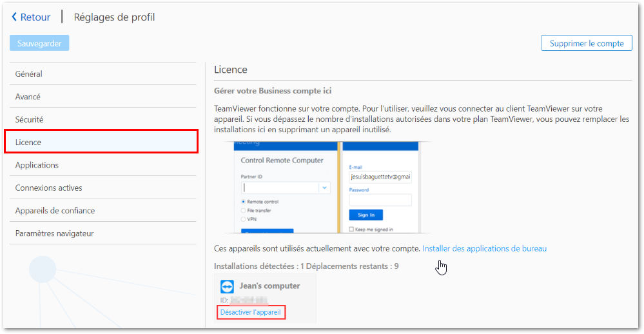644x334 pixels.
Task: Click Supprimer le compte button
Action: [587, 43]
